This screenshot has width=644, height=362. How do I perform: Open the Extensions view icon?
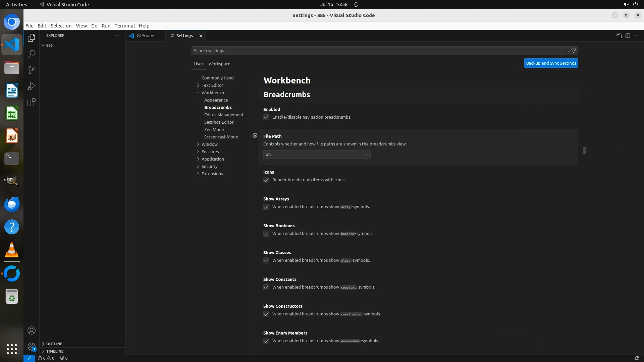tap(32, 103)
